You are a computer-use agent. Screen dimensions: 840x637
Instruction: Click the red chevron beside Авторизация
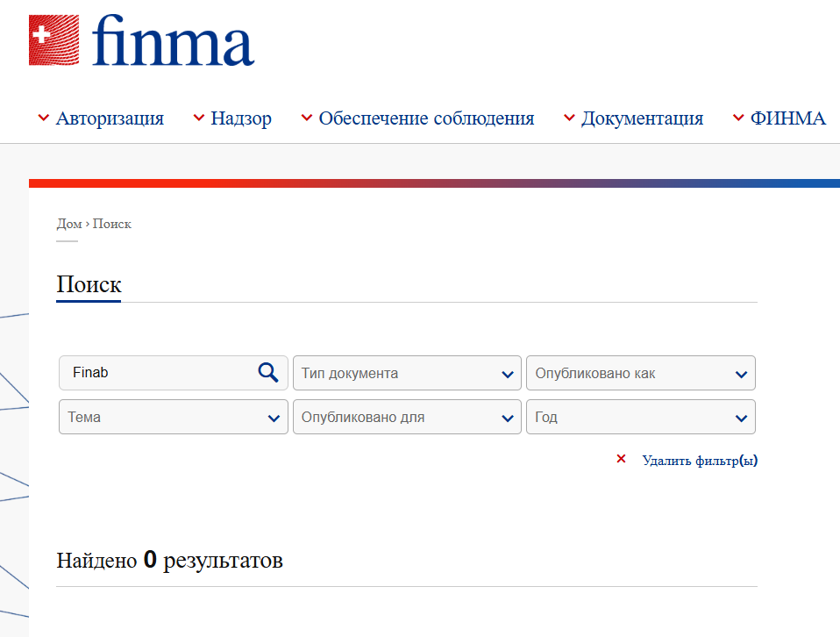point(42,115)
